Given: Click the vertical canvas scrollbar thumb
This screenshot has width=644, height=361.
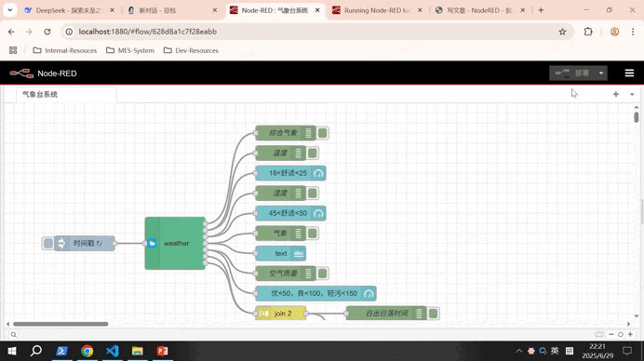Looking at the screenshot, I should pyautogui.click(x=637, y=117).
